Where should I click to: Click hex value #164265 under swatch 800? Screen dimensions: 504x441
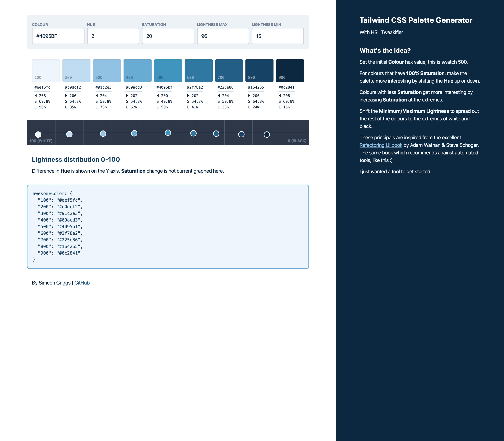(256, 87)
